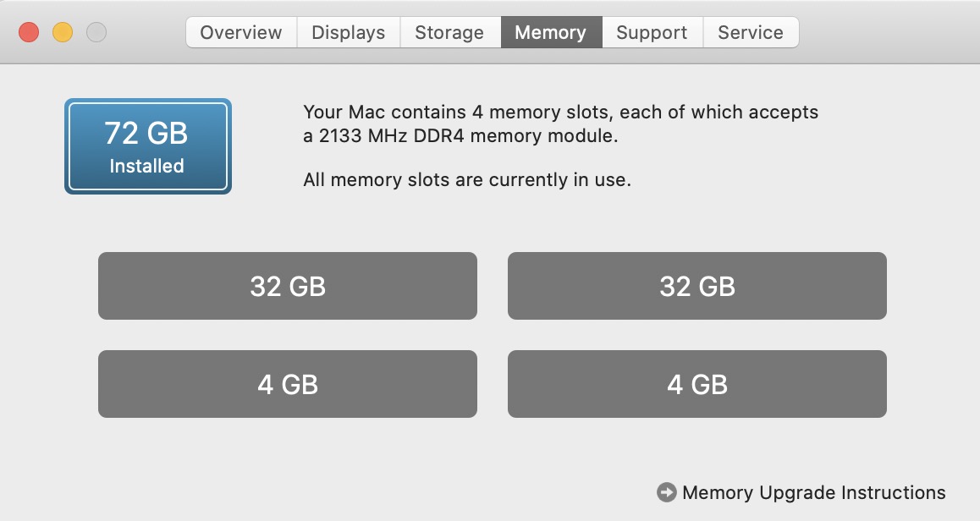
Task: Click the grayed-out zoom window button
Action: (x=96, y=33)
